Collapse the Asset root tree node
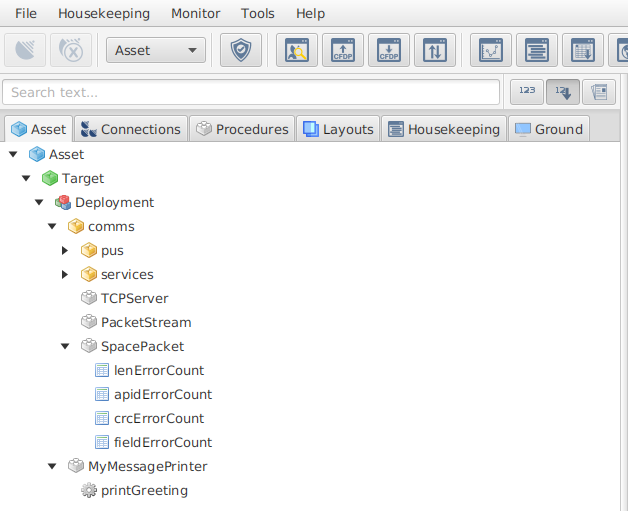 [13, 154]
